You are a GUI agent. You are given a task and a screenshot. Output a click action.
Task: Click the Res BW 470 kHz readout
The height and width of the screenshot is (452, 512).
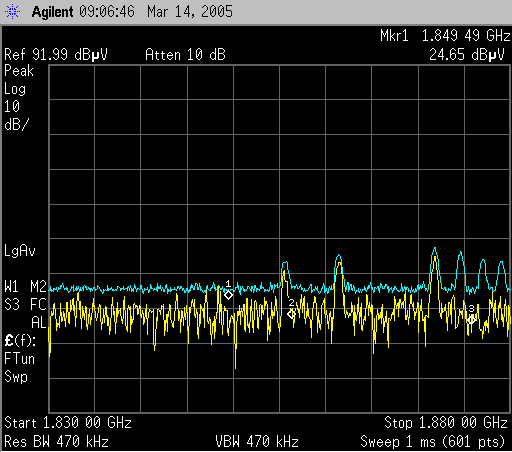[56, 442]
